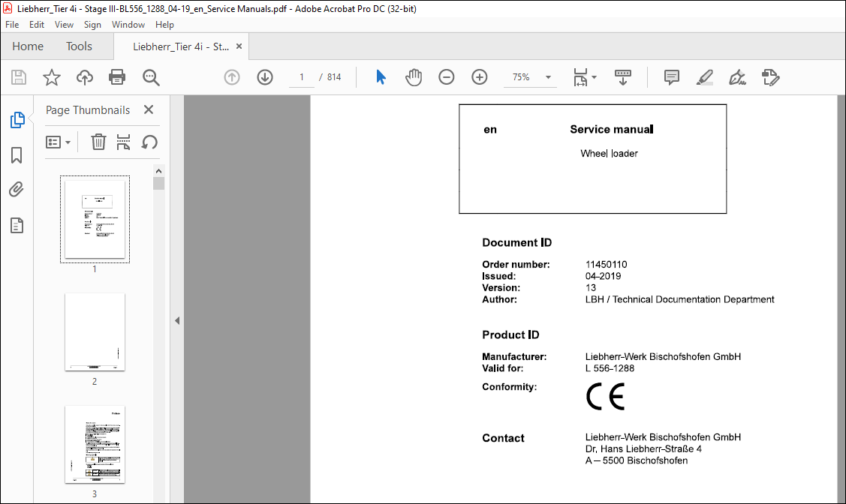The width and height of the screenshot is (846, 504).
Task: Close the Liebherr_Tier 4i document tab
Action: click(x=239, y=46)
